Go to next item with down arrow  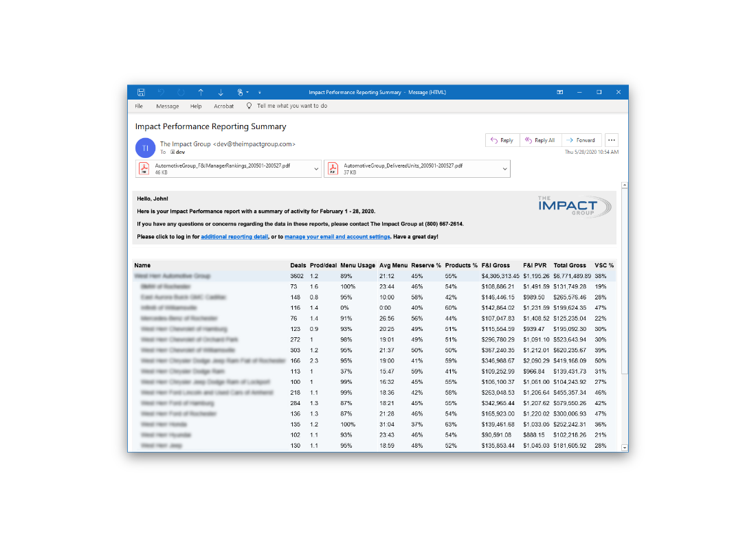click(x=221, y=92)
